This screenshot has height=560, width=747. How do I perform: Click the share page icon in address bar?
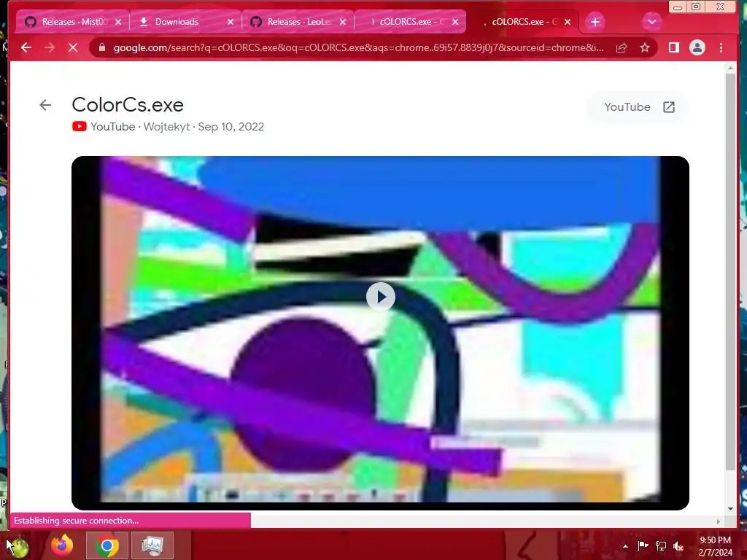pos(622,47)
